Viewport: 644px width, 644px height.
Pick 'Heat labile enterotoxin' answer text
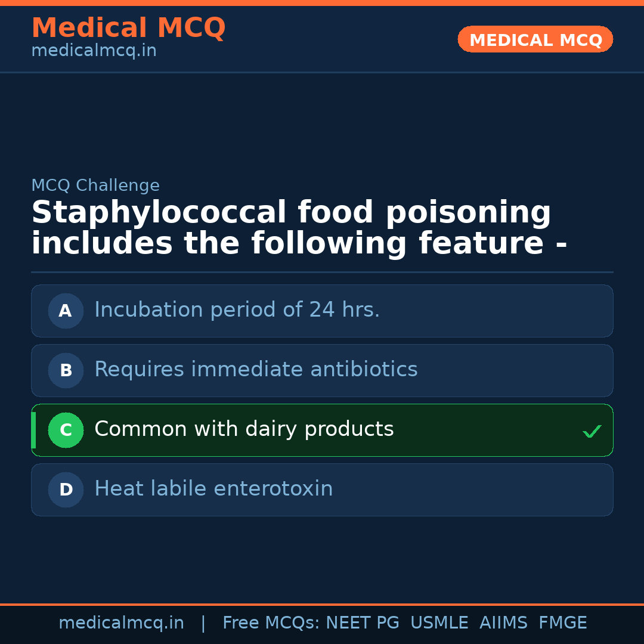coord(213,489)
